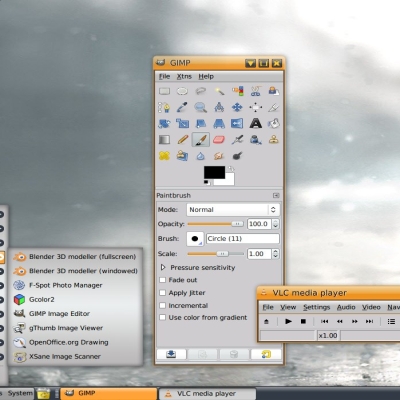Select the Rectangle Select tool in GIMP
The height and width of the screenshot is (400, 400).
point(164,91)
